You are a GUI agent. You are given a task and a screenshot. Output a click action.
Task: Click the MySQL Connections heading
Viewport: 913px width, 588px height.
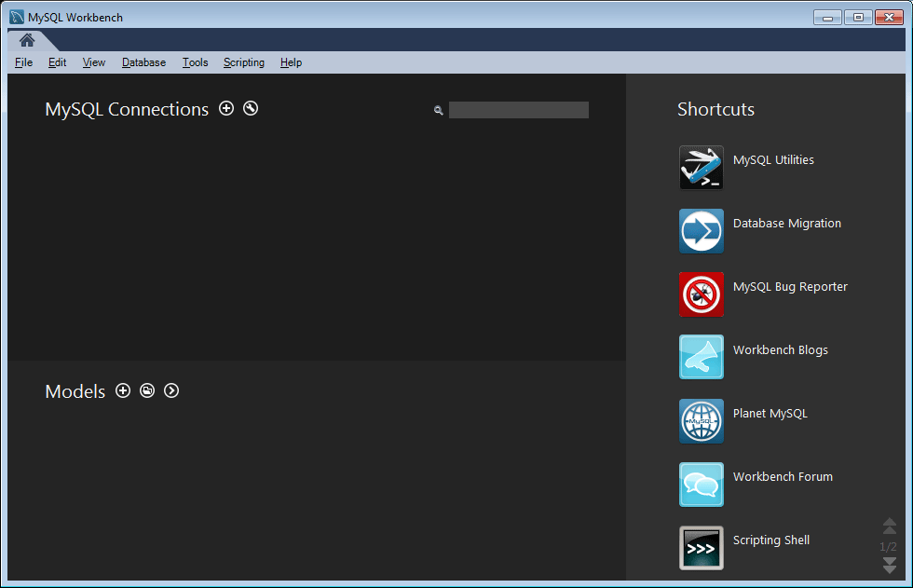point(127,109)
